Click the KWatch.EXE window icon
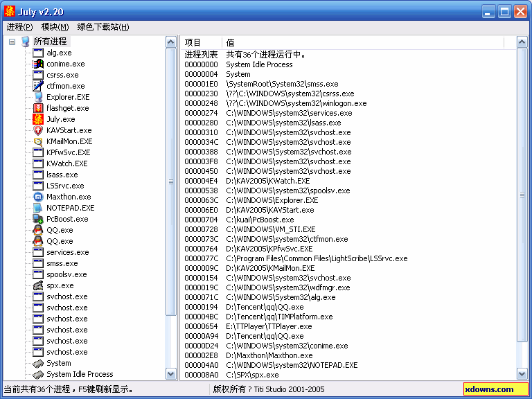This screenshot has height=399, width=532. (38, 163)
